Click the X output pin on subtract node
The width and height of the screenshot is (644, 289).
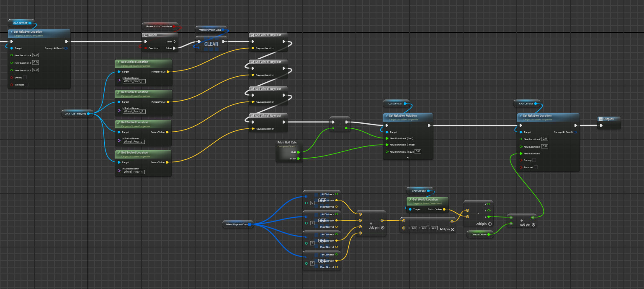coord(489,204)
